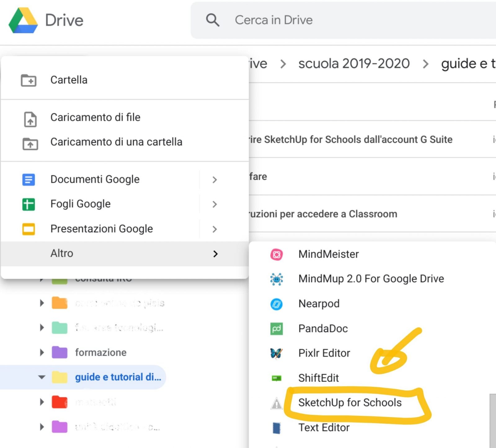Click the Google Drive logo

tap(23, 20)
